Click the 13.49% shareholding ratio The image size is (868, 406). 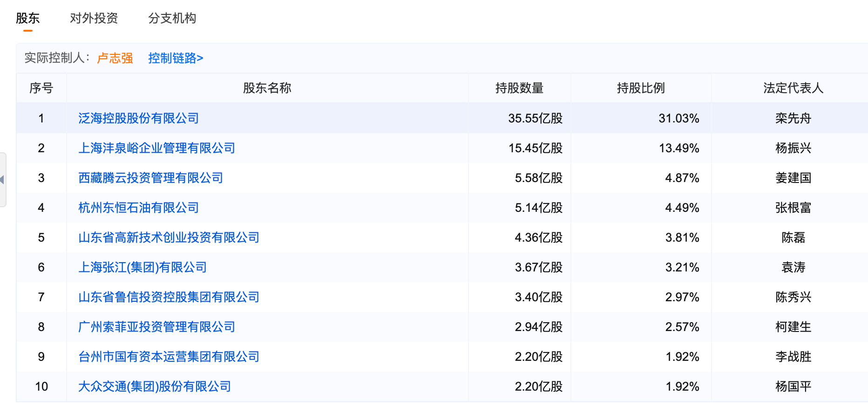679,148
